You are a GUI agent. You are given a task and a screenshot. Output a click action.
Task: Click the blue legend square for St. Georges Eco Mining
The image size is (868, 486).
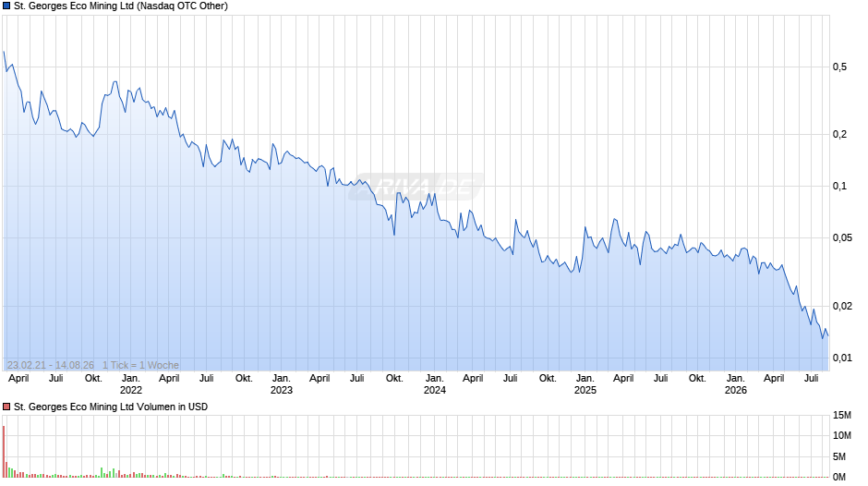6,6
